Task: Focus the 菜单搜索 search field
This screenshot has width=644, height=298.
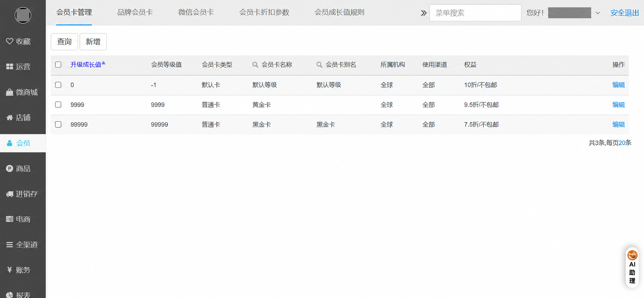Action: click(x=475, y=13)
